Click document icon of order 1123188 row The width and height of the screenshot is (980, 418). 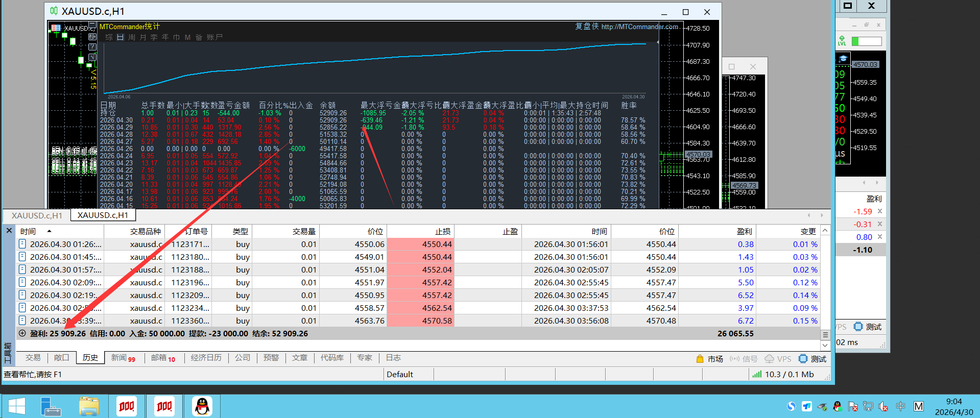point(22,269)
